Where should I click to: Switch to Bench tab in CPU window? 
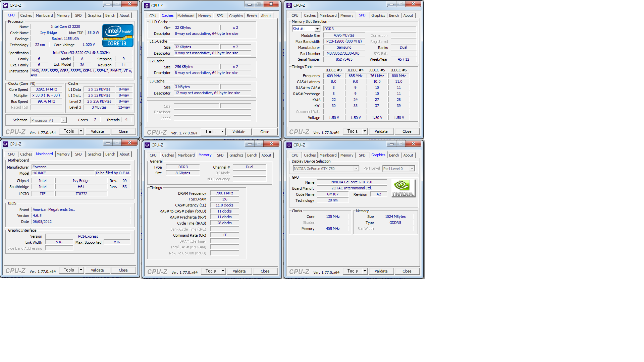(110, 15)
